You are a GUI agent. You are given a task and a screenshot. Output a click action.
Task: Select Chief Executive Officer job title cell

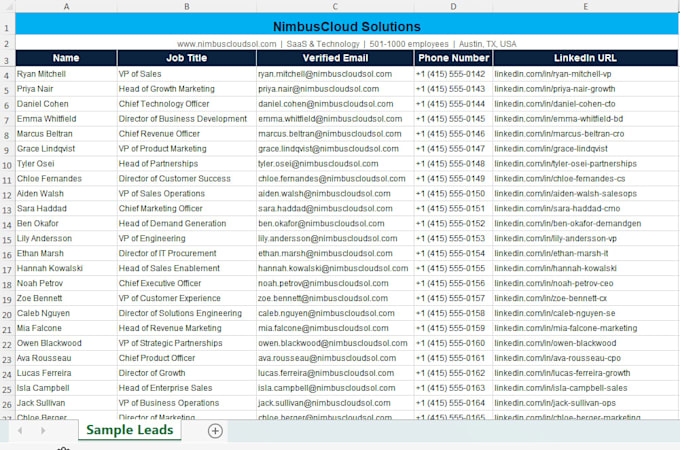(186, 284)
